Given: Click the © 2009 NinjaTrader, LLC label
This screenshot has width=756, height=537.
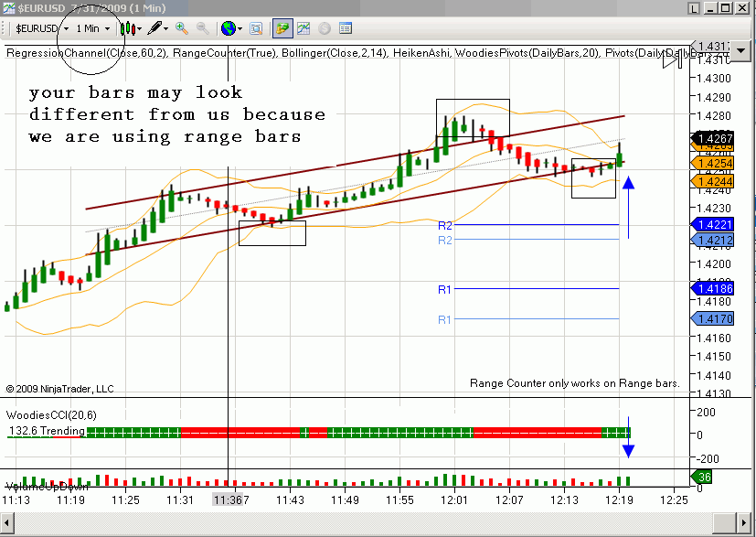Looking at the screenshot, I should pos(58,388).
